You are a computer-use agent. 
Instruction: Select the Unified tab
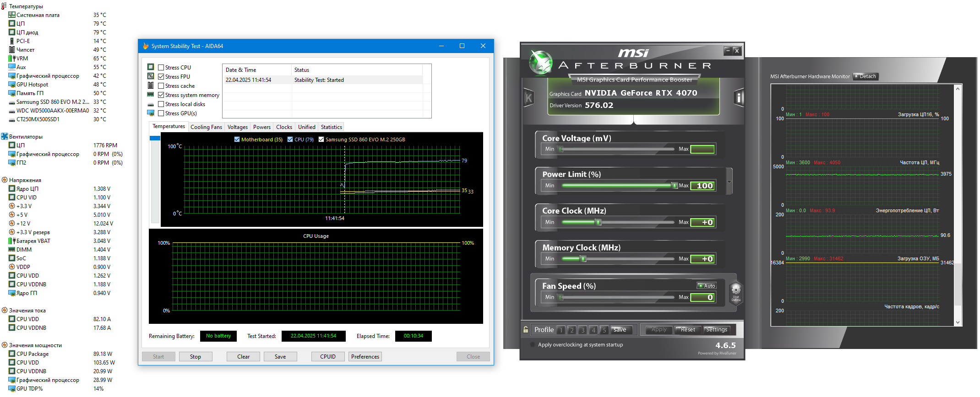point(306,127)
